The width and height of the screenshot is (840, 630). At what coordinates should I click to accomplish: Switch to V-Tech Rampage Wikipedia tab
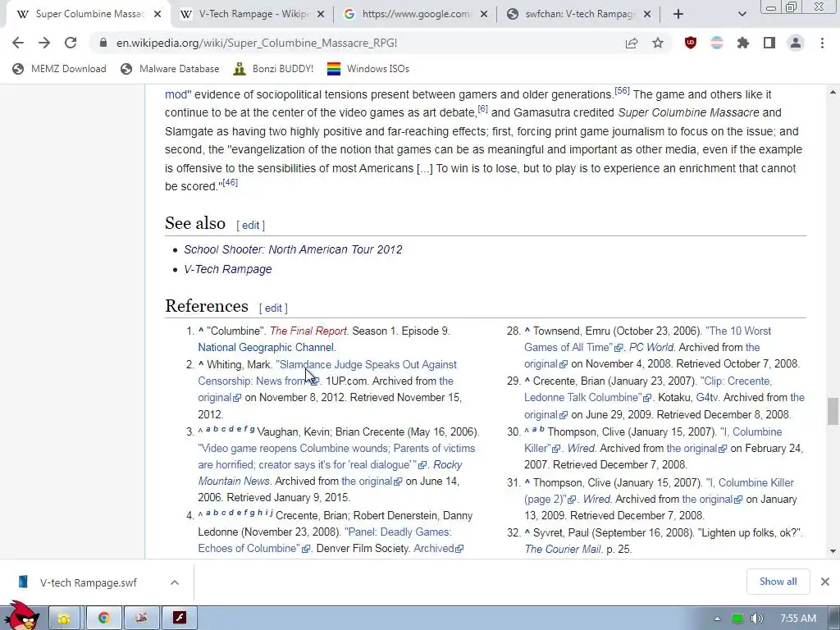point(252,14)
